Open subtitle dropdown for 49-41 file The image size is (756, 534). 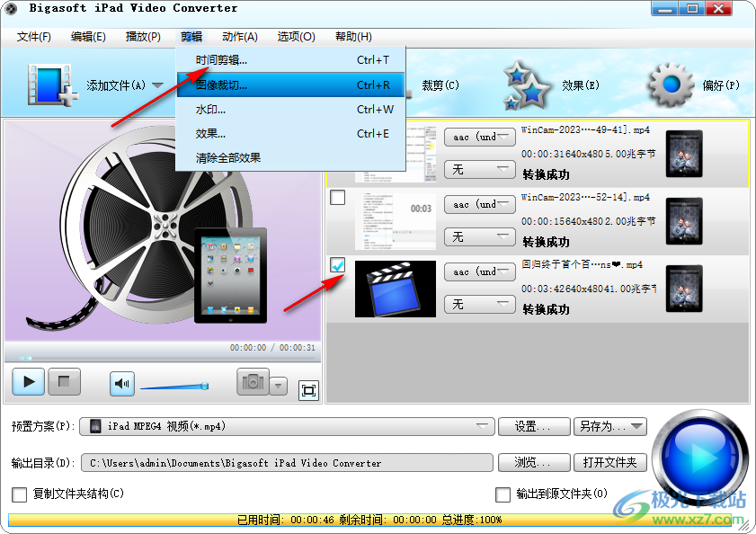(480, 169)
